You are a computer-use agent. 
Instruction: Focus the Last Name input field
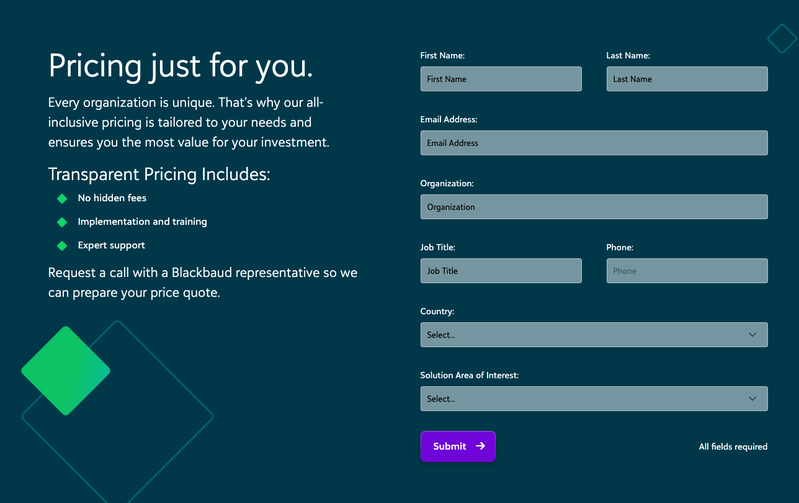(687, 79)
